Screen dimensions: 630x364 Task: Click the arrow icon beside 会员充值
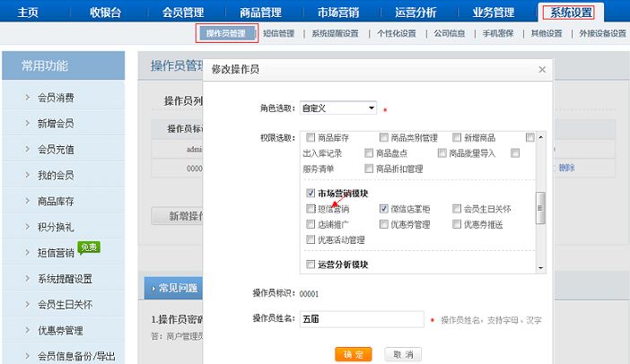[x=27, y=149]
